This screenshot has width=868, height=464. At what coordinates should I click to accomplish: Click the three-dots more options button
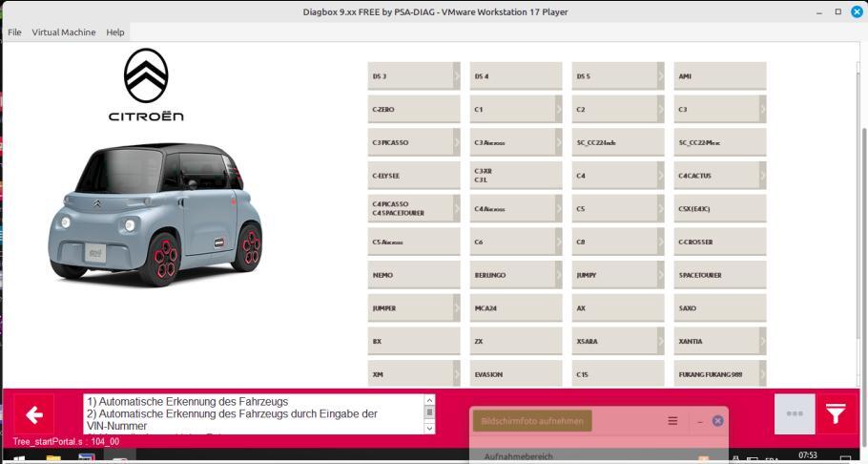tap(795, 414)
